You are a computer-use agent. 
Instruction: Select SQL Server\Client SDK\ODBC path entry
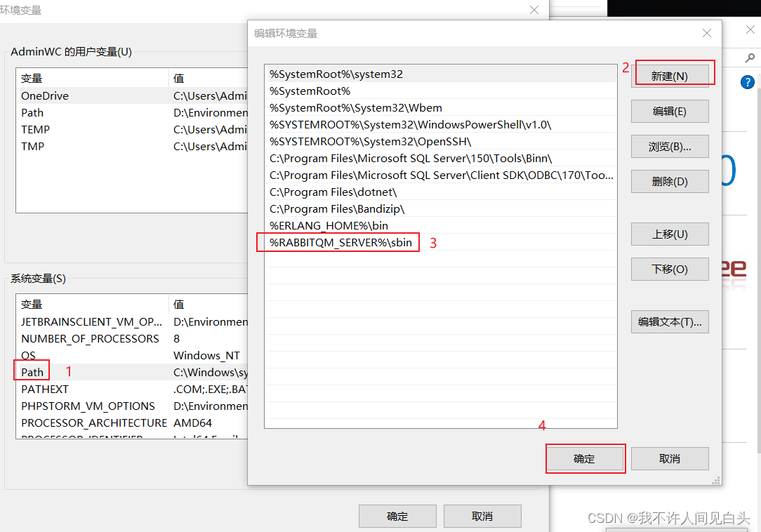point(441,175)
